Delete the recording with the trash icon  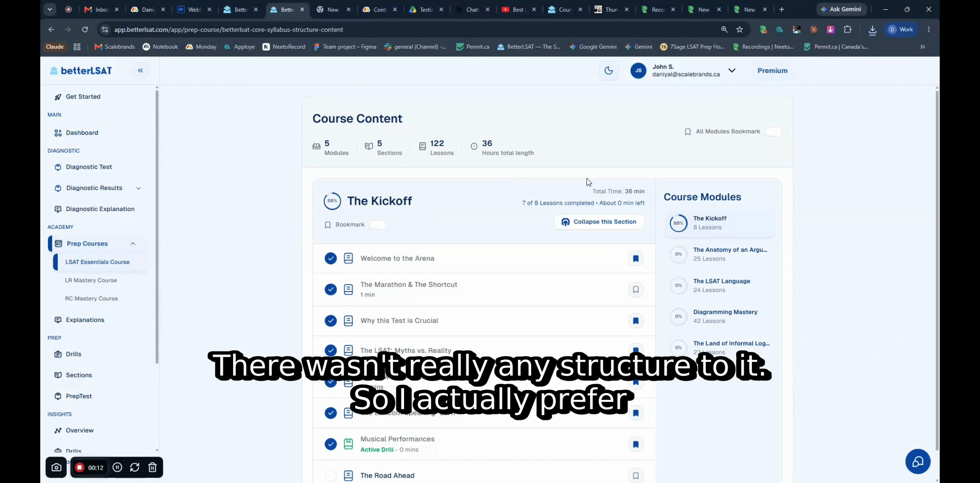(x=153, y=467)
